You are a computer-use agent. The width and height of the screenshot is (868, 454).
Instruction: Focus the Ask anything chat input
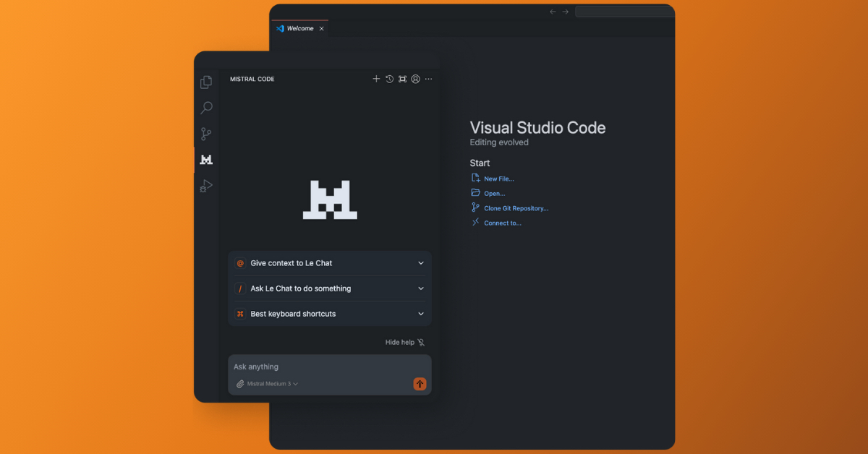pyautogui.click(x=330, y=367)
